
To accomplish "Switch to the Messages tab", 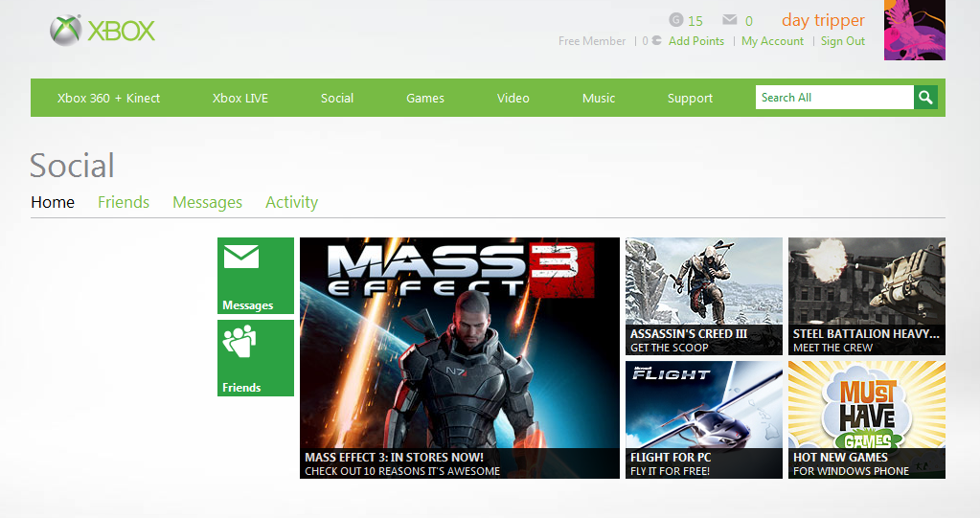I will click(x=208, y=202).
